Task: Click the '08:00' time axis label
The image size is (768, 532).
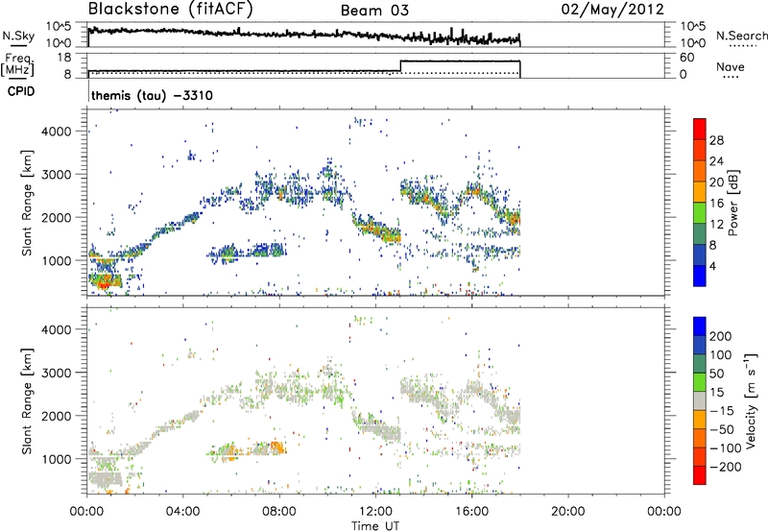Action: tap(279, 512)
